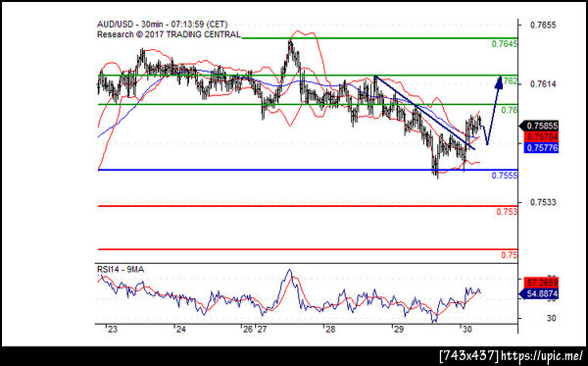
Task: Click the 28 date axis label
Action: (x=330, y=330)
